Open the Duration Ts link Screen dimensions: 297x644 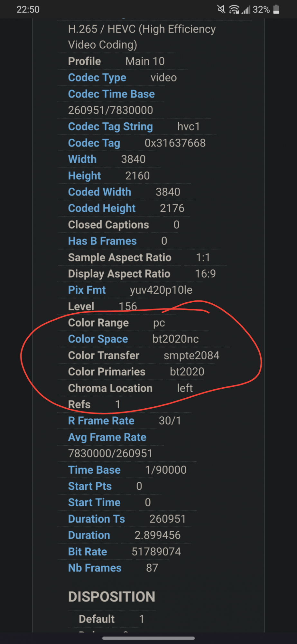coord(97,519)
